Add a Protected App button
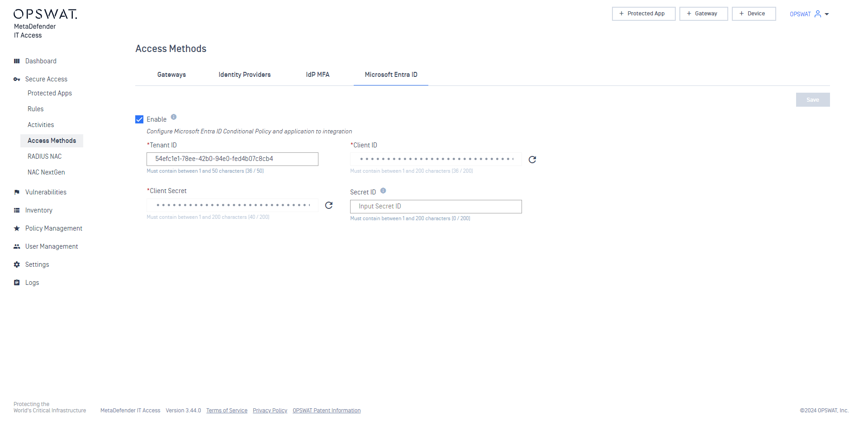The width and height of the screenshot is (868, 425). point(644,14)
